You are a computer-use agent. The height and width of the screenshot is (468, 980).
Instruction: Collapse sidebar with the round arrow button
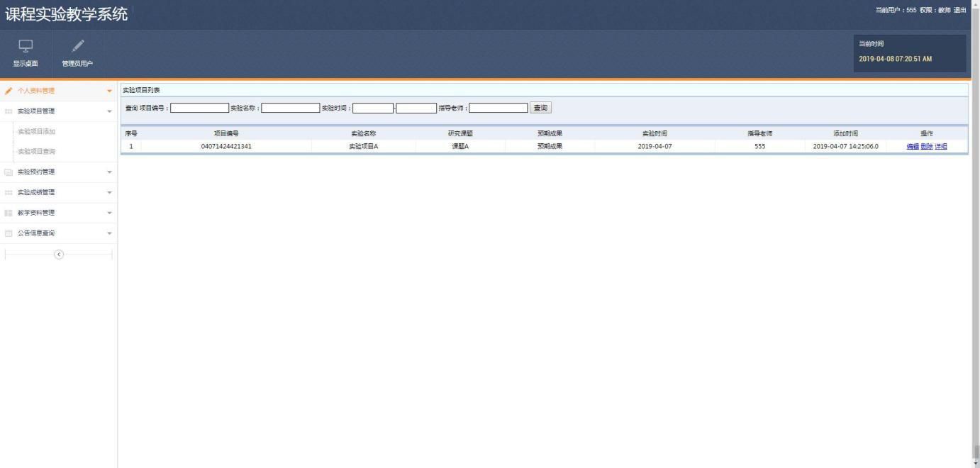tap(59, 255)
